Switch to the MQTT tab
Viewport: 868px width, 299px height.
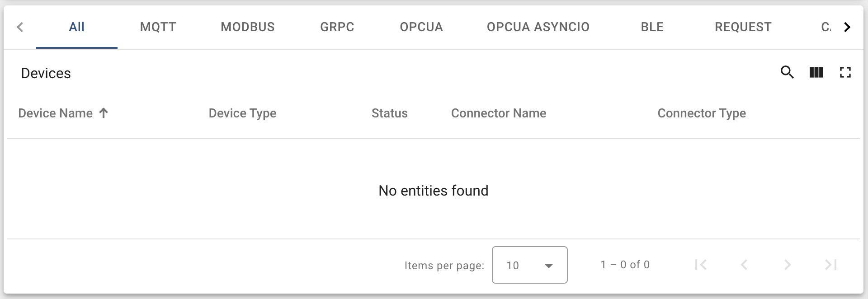point(158,27)
